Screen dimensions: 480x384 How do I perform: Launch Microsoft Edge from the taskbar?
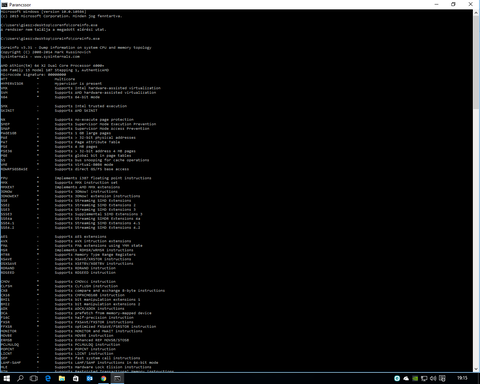point(48,378)
